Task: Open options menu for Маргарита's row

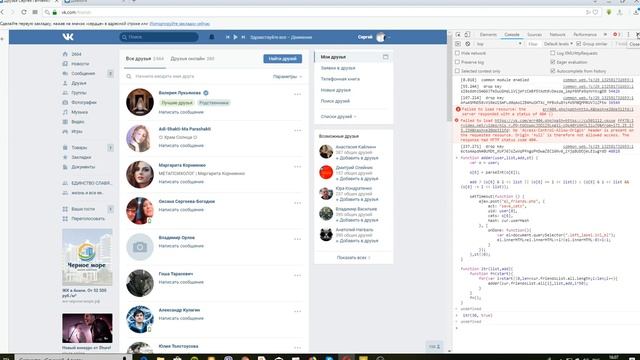Action: tap(298, 167)
